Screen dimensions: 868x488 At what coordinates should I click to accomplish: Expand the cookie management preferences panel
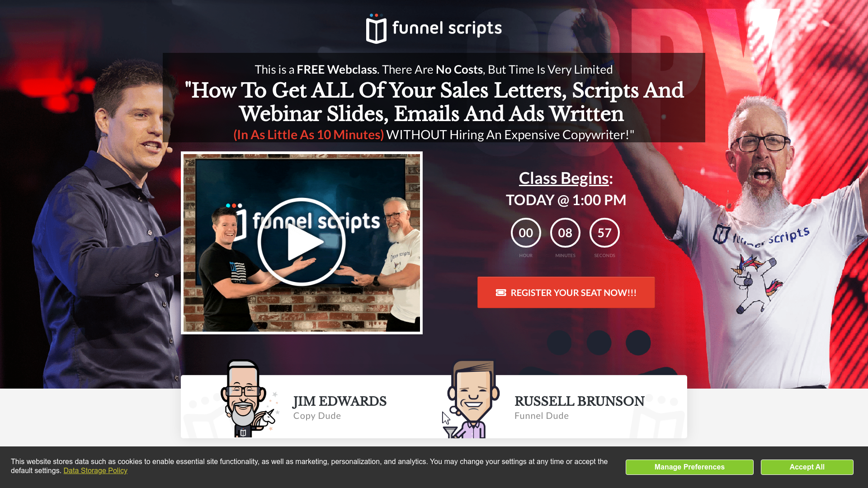[x=689, y=467]
